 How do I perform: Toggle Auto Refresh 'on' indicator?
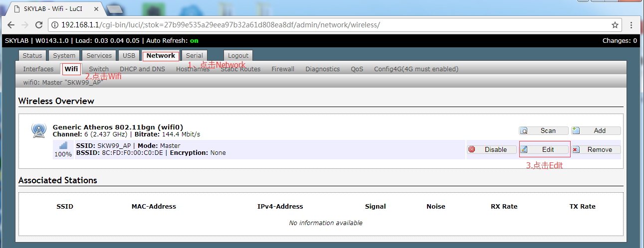point(194,40)
